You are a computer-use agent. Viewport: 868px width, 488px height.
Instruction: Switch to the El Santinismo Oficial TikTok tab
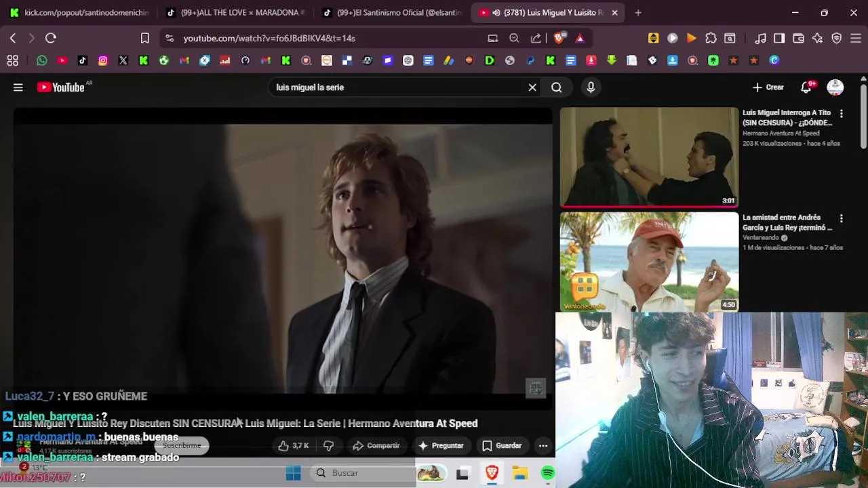tap(392, 12)
